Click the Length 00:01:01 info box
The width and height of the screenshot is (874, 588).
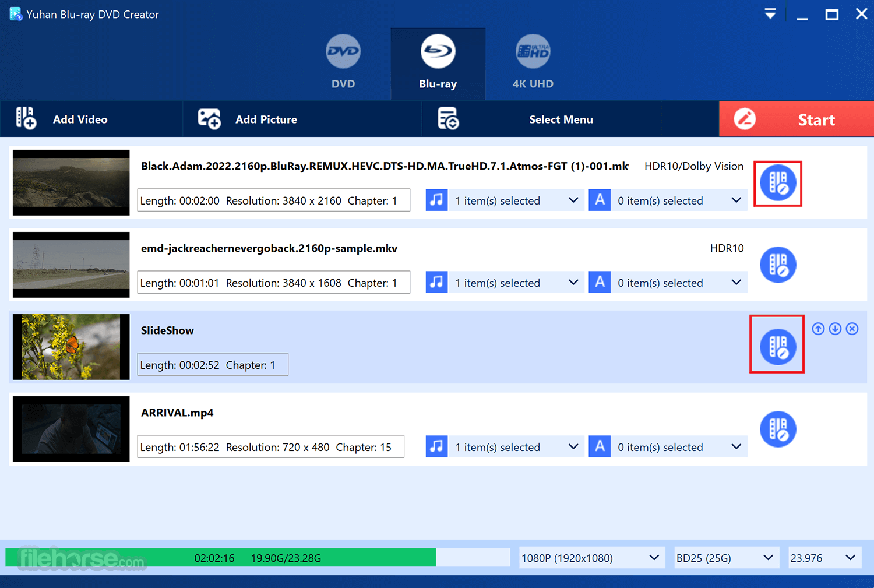[274, 282]
